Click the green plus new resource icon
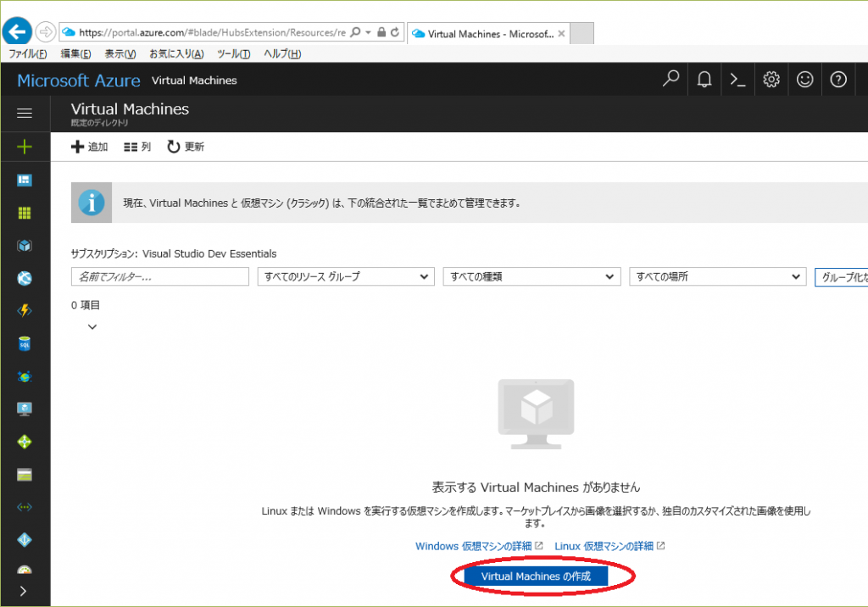Image resolution: width=868 pixels, height=607 pixels. (25, 147)
